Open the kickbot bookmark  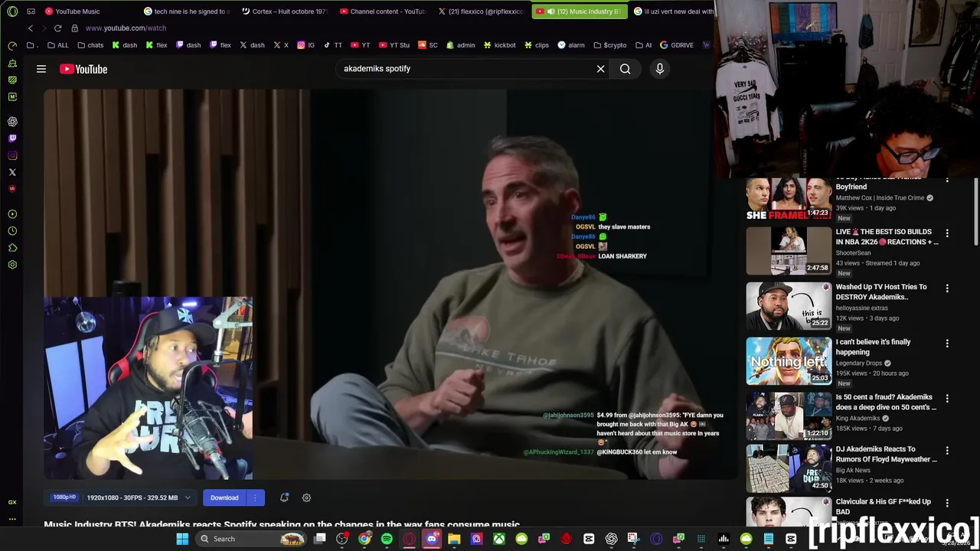tap(499, 45)
